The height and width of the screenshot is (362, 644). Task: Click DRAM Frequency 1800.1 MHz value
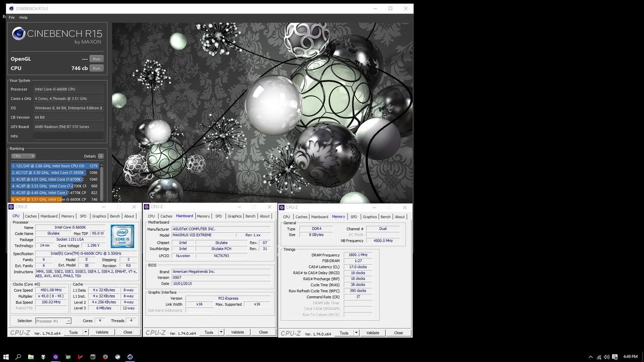[x=358, y=255]
